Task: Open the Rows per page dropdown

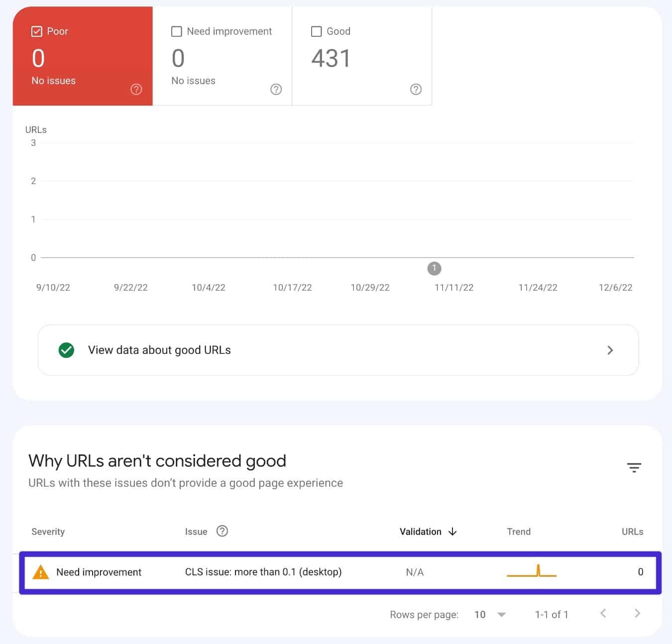Action: (x=501, y=614)
